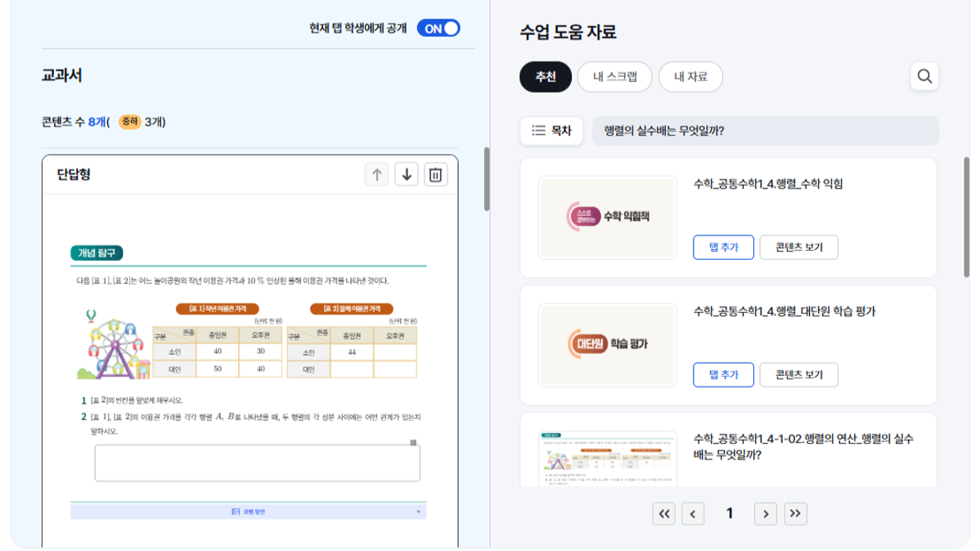Move the 단답형 card up
980x551 pixels.
(376, 175)
